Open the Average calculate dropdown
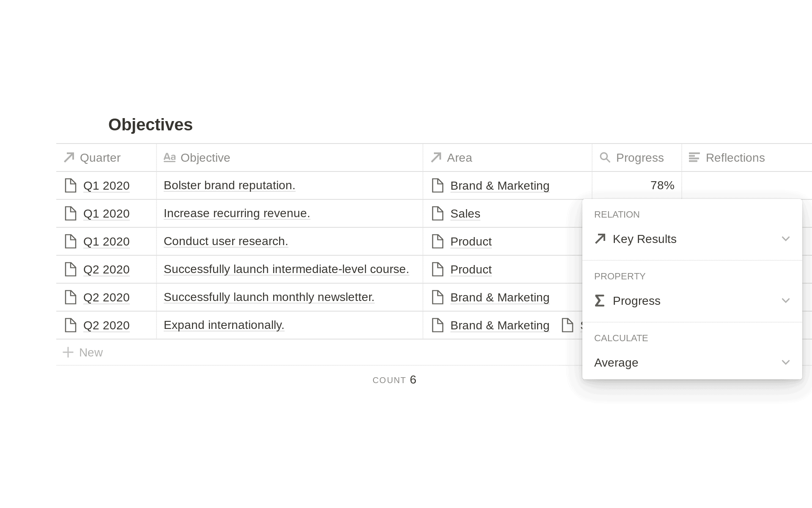The image size is (812, 508). tap(786, 362)
